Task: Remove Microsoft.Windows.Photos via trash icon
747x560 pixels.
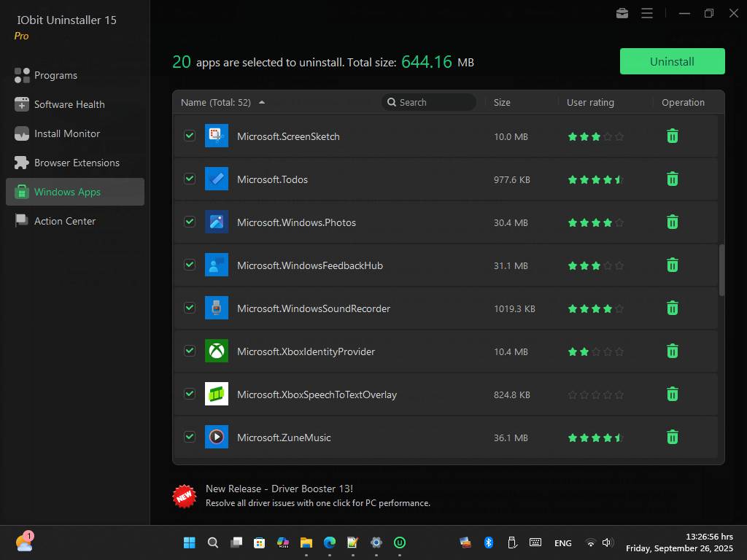Action: click(672, 222)
